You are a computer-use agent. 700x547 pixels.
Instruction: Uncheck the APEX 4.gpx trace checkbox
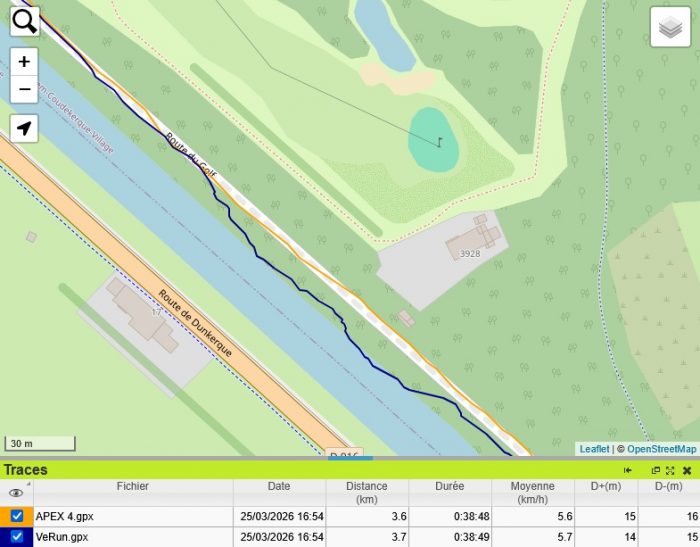[17, 517]
